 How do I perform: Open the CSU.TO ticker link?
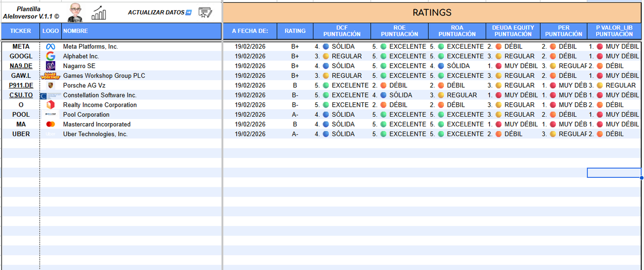(20, 95)
